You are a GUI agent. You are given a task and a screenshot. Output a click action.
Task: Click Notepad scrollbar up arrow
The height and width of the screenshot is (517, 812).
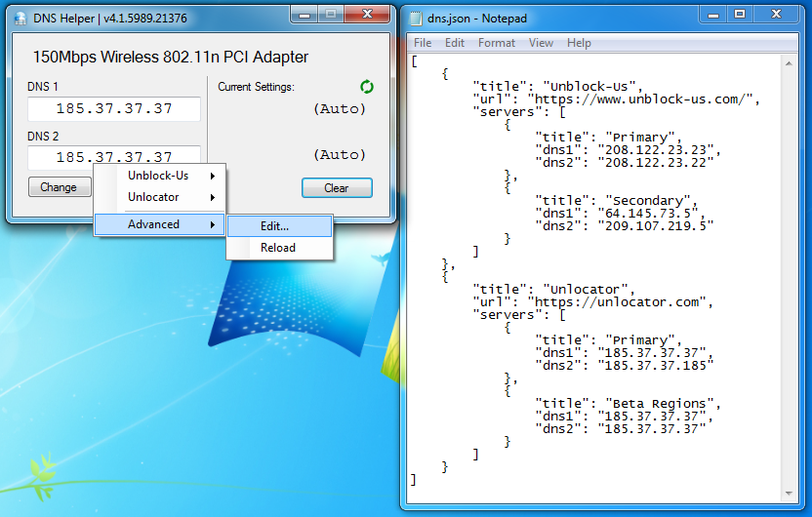click(789, 63)
